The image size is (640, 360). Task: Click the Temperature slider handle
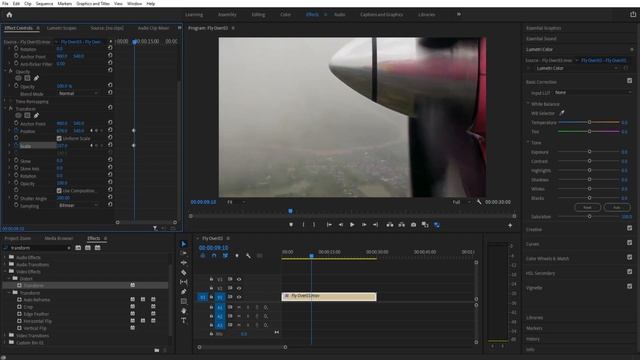point(589,122)
